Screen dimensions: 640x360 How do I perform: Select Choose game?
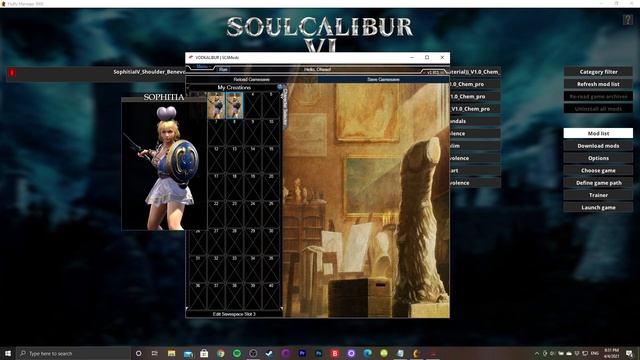point(598,171)
